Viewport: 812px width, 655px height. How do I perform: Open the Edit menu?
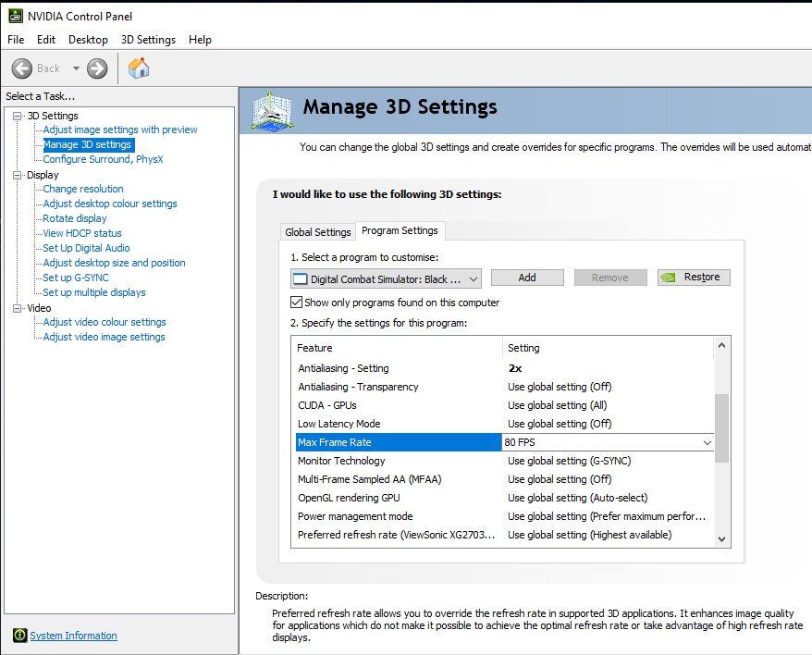pyautogui.click(x=46, y=40)
